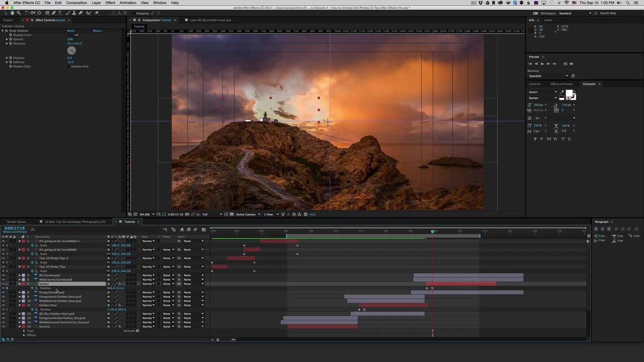644x362 pixels.
Task: Select the Puppet Pin tool
Action: coord(96,13)
